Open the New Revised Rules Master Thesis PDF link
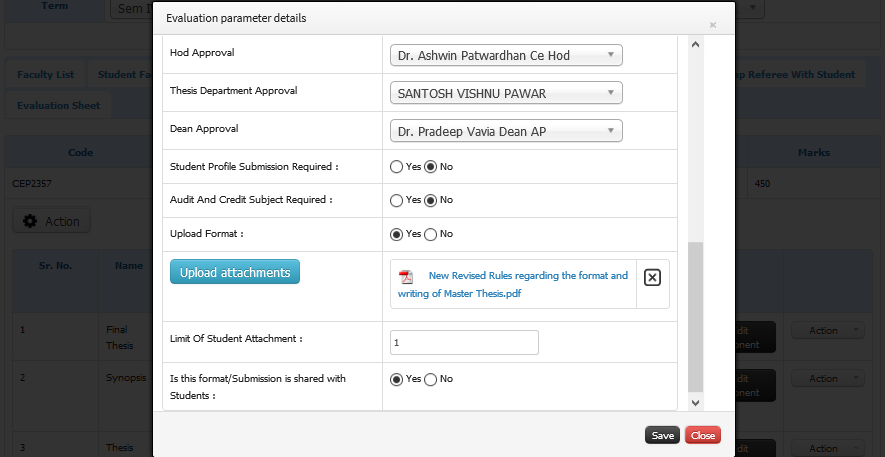 pos(513,284)
